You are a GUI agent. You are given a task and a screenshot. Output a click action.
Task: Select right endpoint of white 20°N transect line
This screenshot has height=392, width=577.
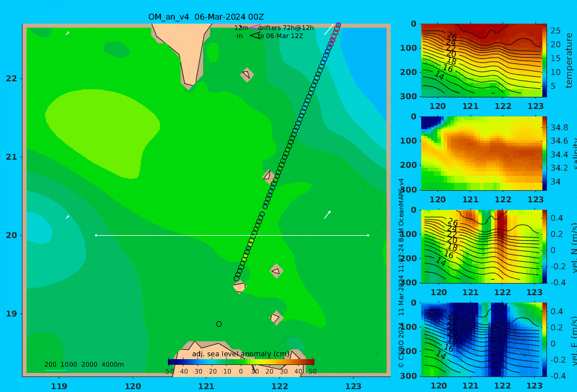coord(368,235)
